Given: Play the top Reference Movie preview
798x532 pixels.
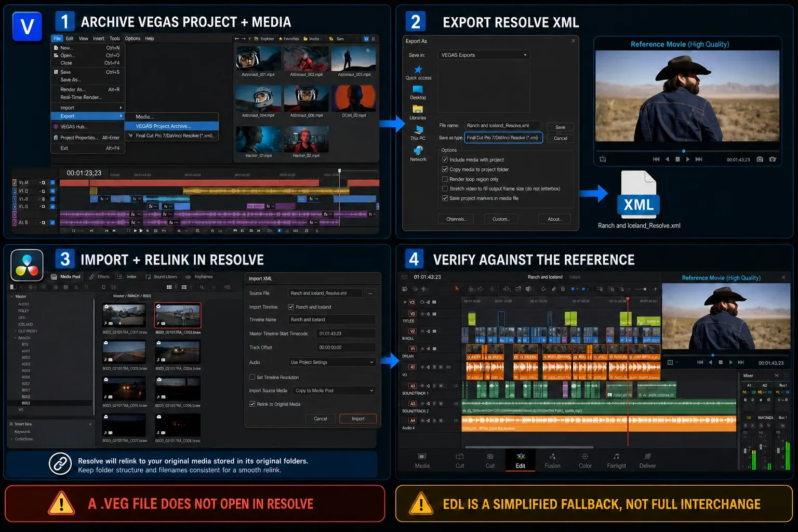Looking at the screenshot, I should pyautogui.click(x=688, y=159).
